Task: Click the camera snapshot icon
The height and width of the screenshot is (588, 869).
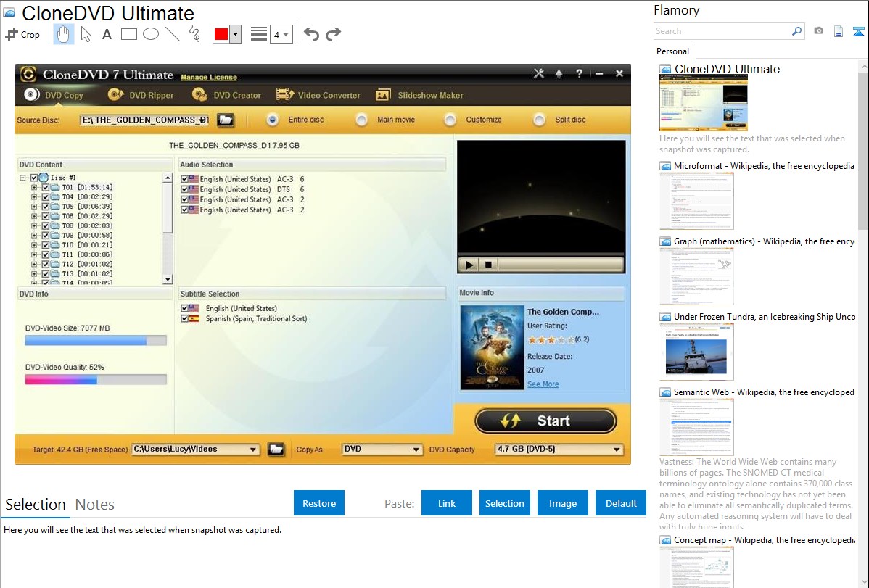Action: tap(818, 31)
